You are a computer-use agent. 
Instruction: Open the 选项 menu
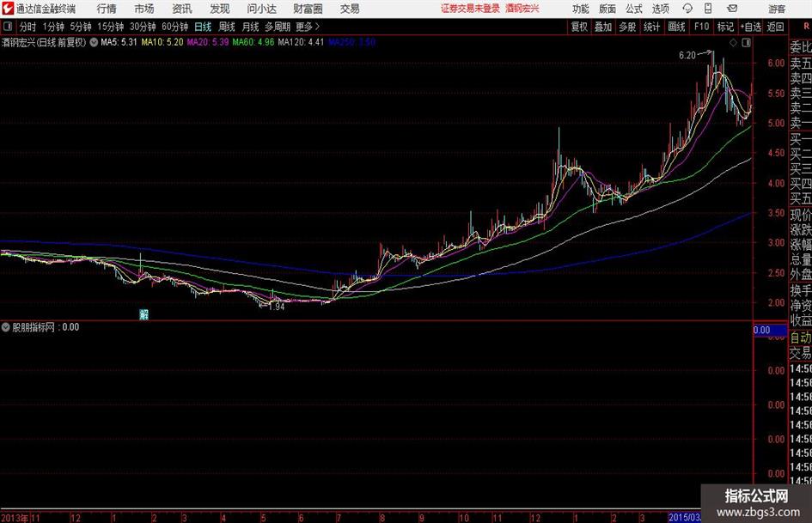[x=660, y=9]
